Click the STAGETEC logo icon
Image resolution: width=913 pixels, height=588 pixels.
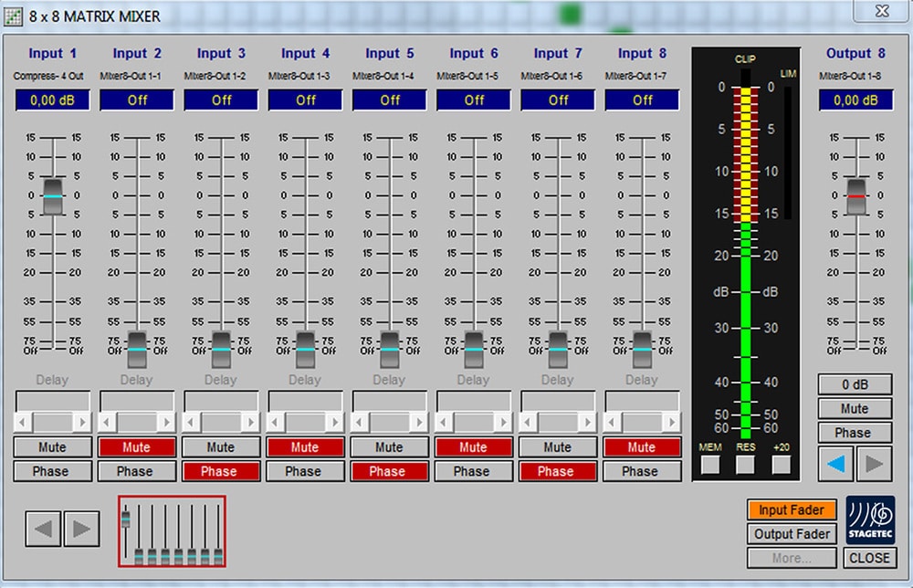coord(869,520)
